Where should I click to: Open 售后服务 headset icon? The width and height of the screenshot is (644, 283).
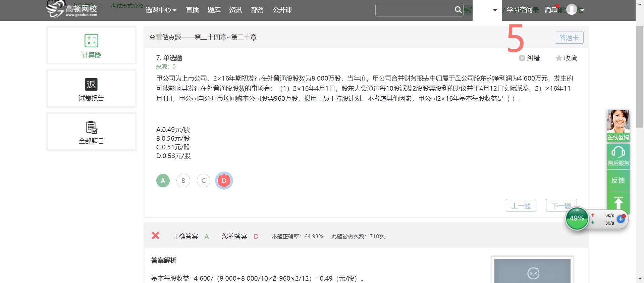[x=618, y=153]
